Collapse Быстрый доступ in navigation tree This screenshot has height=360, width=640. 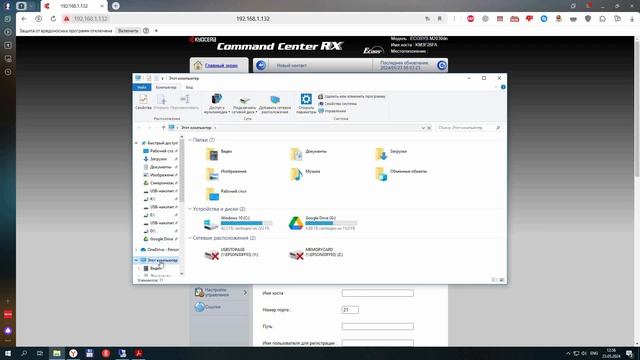(137, 143)
